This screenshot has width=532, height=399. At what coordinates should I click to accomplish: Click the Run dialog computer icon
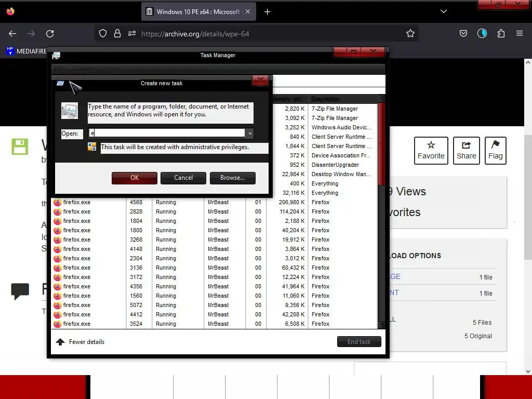click(70, 111)
